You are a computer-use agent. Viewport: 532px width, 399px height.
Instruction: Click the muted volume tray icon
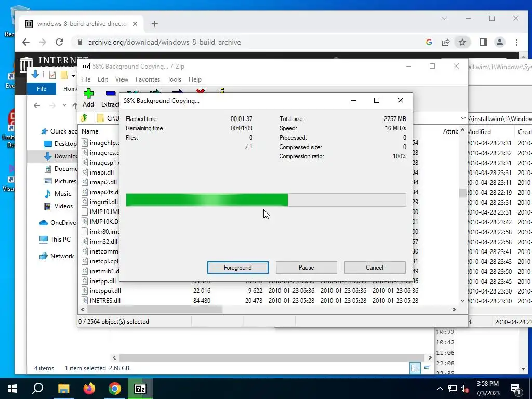(465, 389)
